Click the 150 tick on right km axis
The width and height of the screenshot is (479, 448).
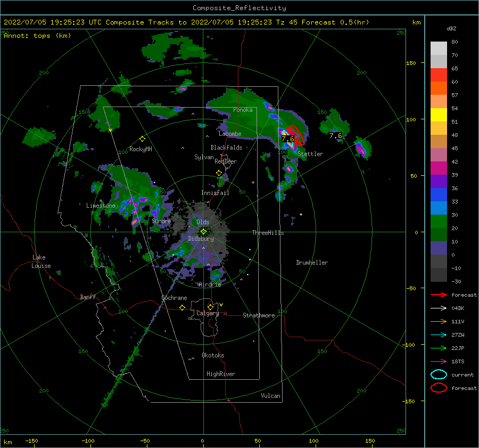click(x=411, y=63)
